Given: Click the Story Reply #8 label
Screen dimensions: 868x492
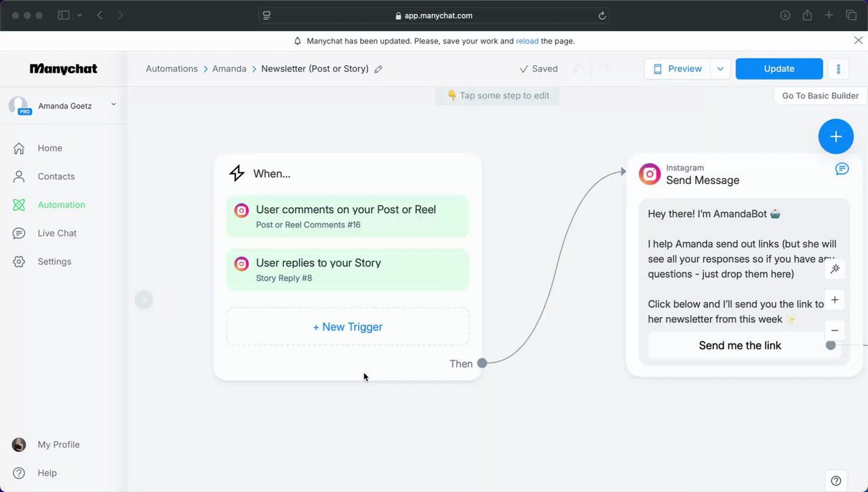Looking at the screenshot, I should tap(284, 278).
